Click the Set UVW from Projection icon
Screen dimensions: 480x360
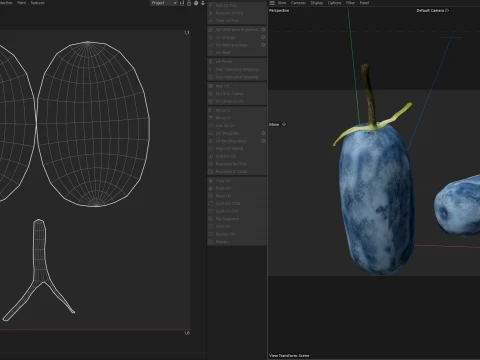coord(210,30)
